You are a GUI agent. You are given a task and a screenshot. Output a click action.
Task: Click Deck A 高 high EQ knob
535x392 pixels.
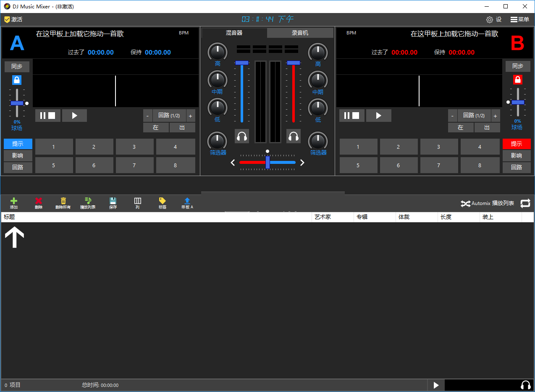(x=217, y=52)
